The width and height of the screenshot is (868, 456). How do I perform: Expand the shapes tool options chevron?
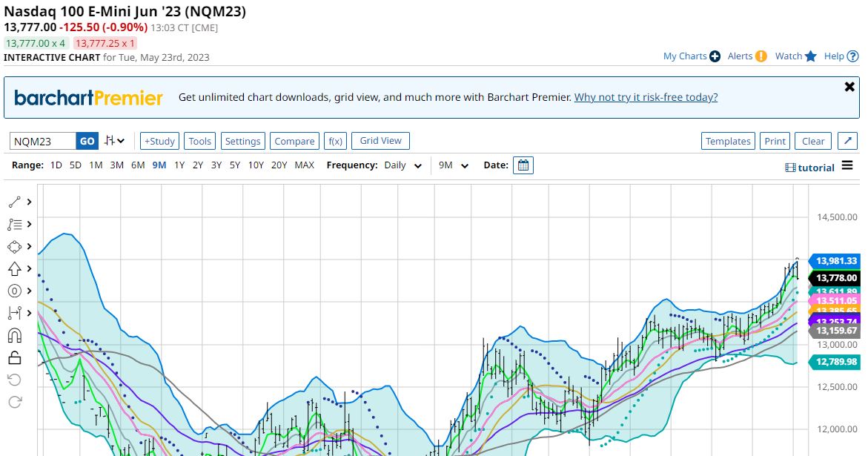(30, 246)
